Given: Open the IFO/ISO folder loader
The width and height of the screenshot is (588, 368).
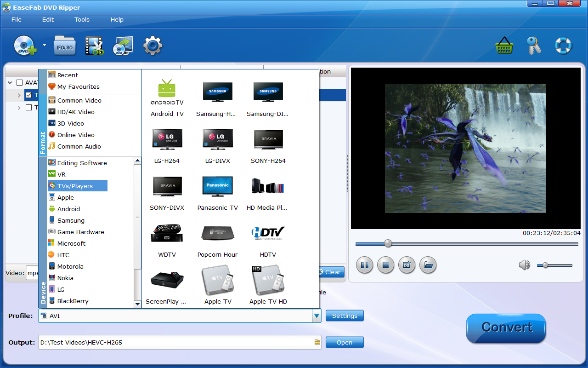Looking at the screenshot, I should click(65, 46).
